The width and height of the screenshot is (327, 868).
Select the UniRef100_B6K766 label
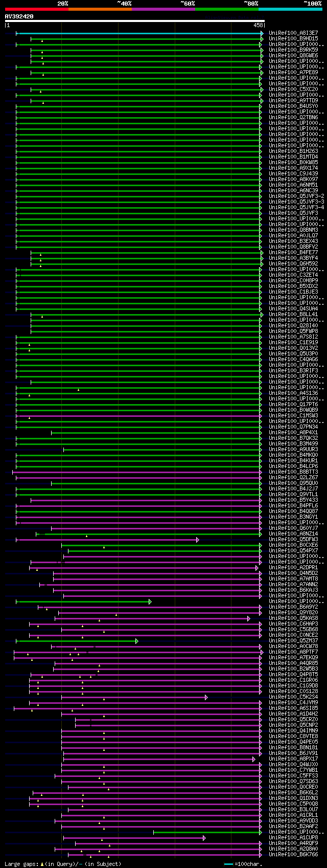point(293,854)
